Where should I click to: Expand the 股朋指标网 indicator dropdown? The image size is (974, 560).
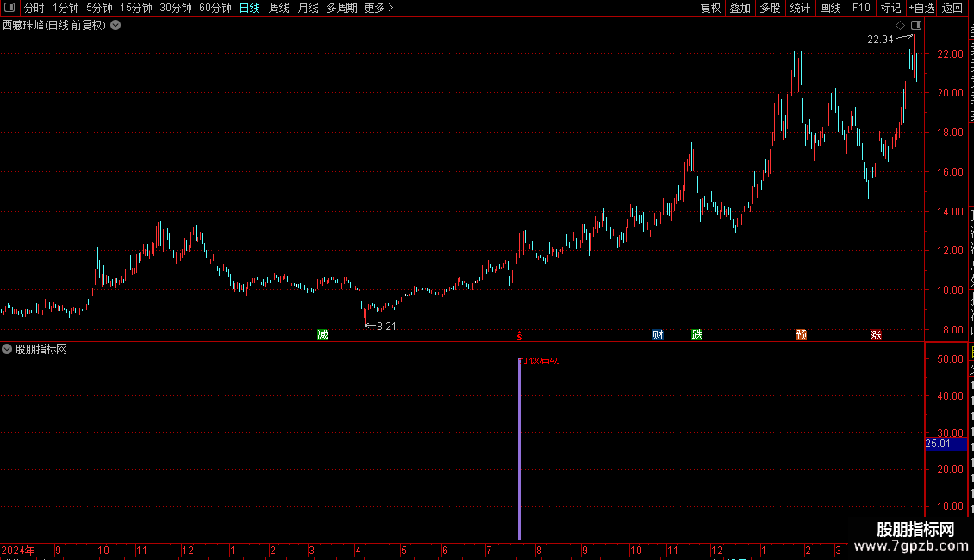pyautogui.click(x=7, y=349)
